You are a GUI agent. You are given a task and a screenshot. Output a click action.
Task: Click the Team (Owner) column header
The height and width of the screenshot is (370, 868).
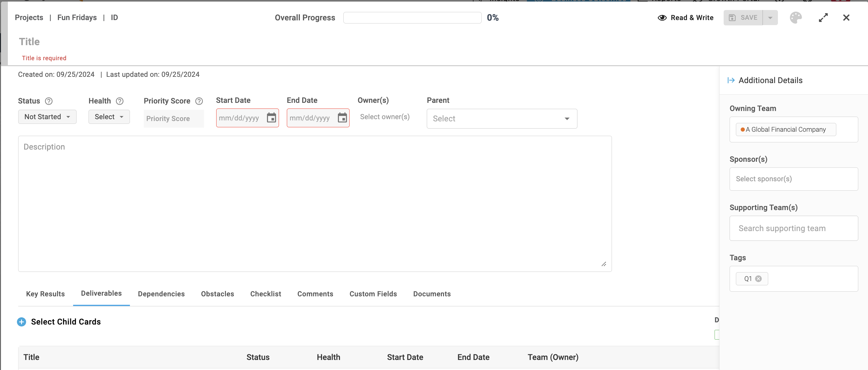pos(553,357)
